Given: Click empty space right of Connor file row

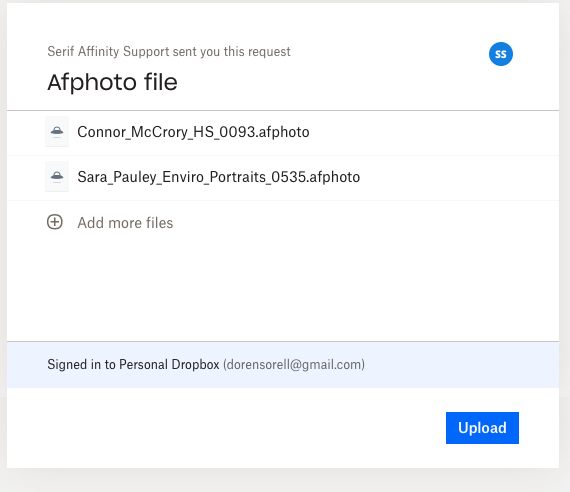Looking at the screenshot, I should 433,132.
